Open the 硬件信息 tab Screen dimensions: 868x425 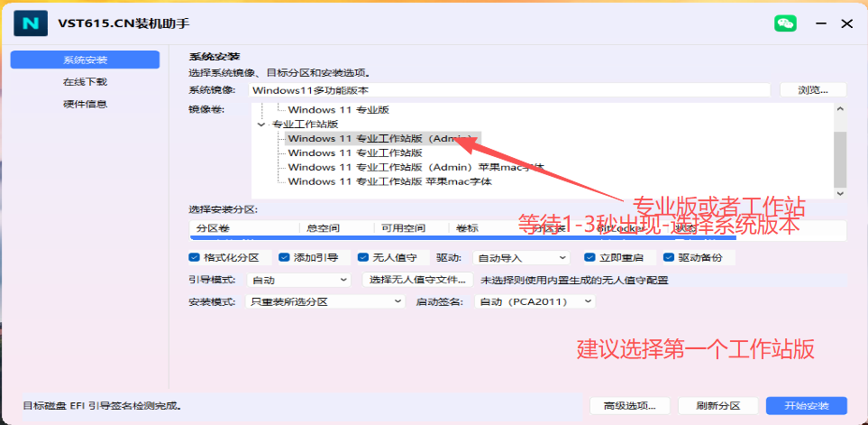(85, 104)
